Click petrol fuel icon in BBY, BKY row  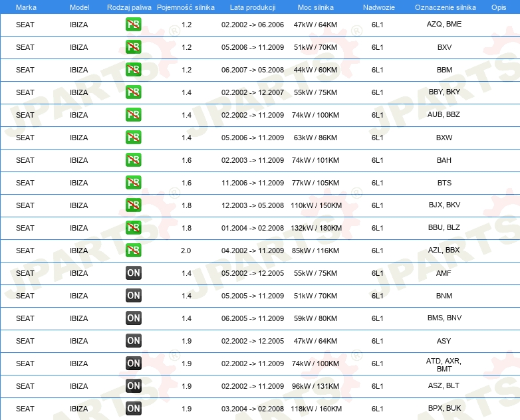[133, 92]
